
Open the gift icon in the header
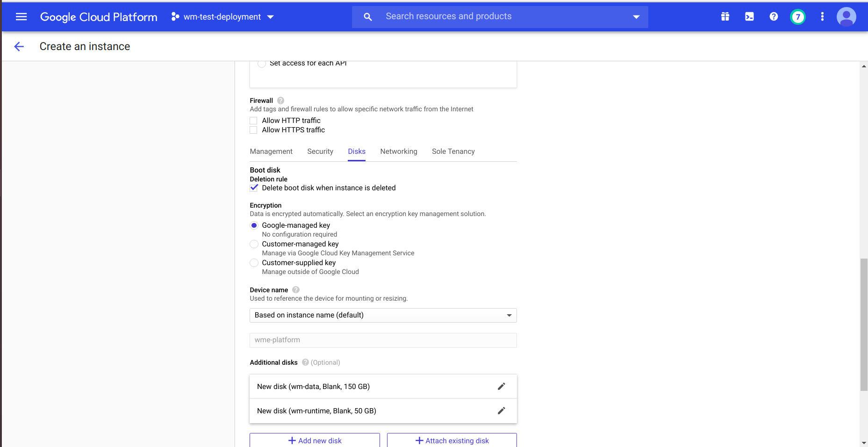click(725, 17)
